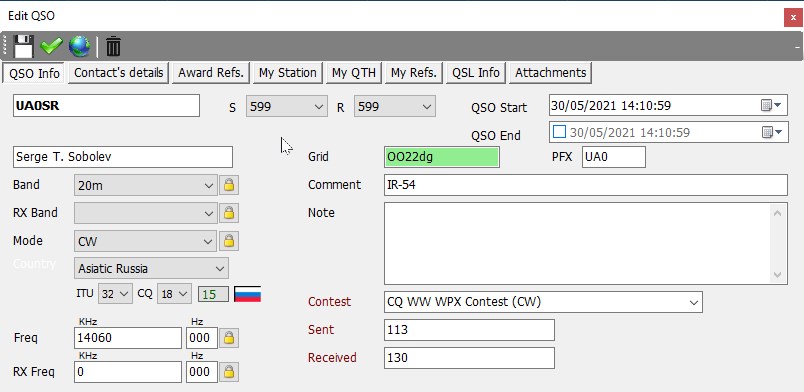Open the My Refs. tab
This screenshot has height=392, width=804.
[413, 73]
